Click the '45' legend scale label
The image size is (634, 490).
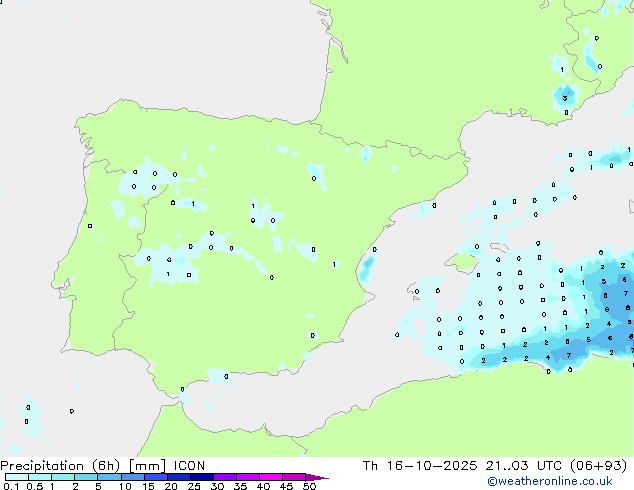[286, 486]
